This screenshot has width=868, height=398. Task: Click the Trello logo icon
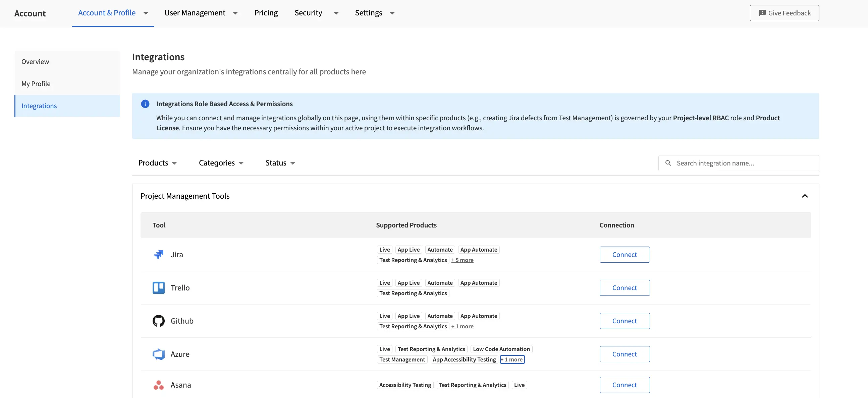coord(159,287)
